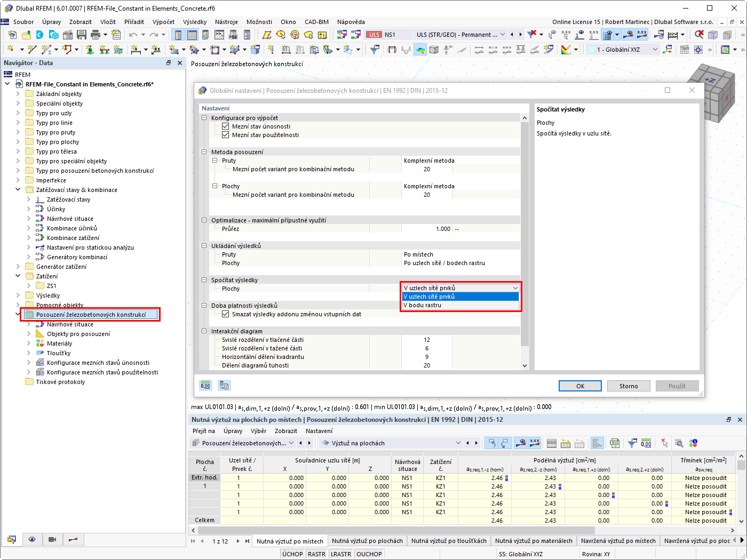The height and width of the screenshot is (560, 747).
Task: Click the Print icon in the toolbar
Action: pos(96,35)
